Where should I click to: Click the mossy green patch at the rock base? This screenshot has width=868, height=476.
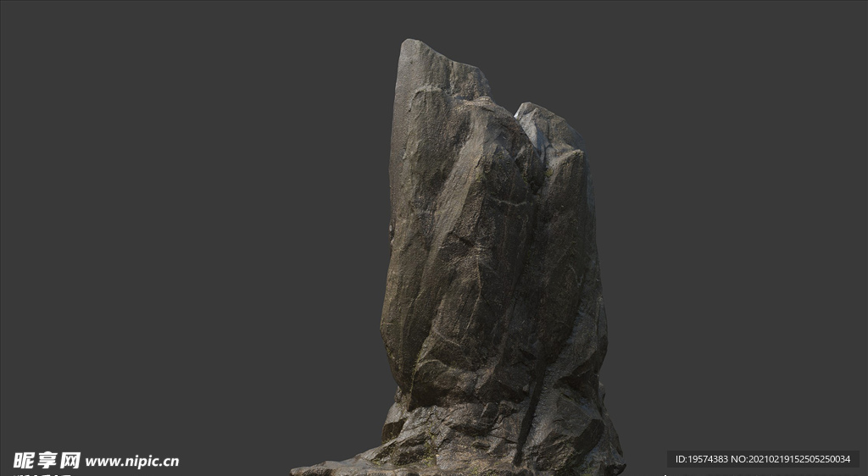click(428, 458)
